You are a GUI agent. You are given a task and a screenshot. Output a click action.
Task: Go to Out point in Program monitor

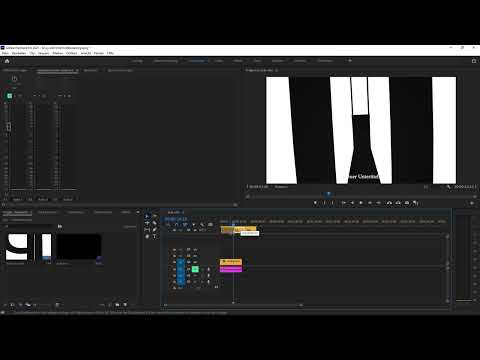pyautogui.click(x=378, y=203)
